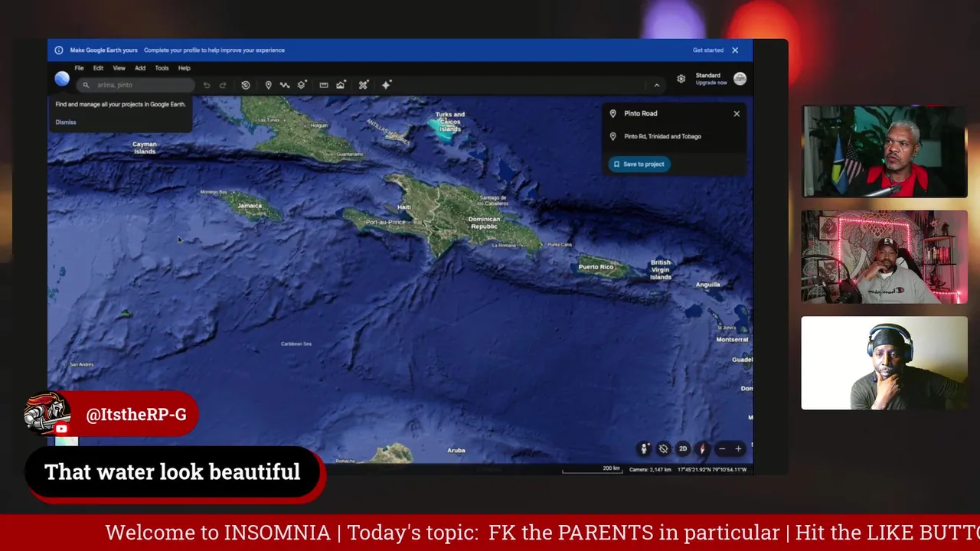Zoom in with the plus button

click(x=738, y=449)
